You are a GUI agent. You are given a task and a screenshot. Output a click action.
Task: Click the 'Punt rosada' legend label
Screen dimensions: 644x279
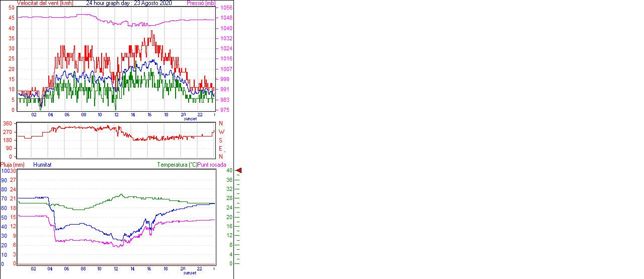(212, 165)
